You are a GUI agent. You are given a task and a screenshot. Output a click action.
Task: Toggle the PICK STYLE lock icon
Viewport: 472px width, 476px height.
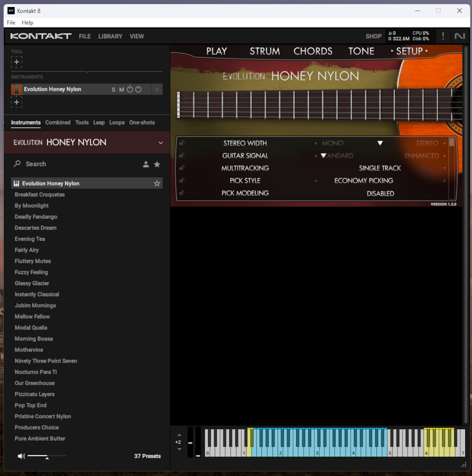[x=182, y=180]
